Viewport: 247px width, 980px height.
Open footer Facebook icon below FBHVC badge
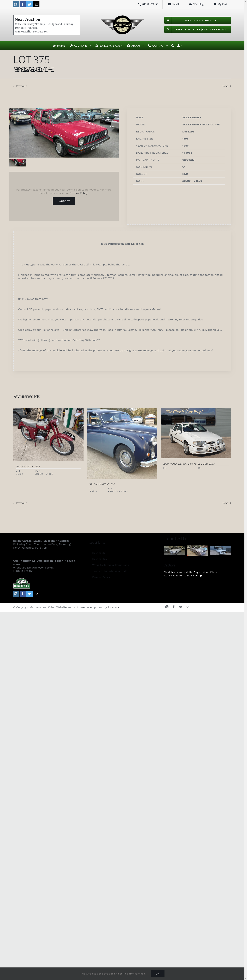point(23,594)
